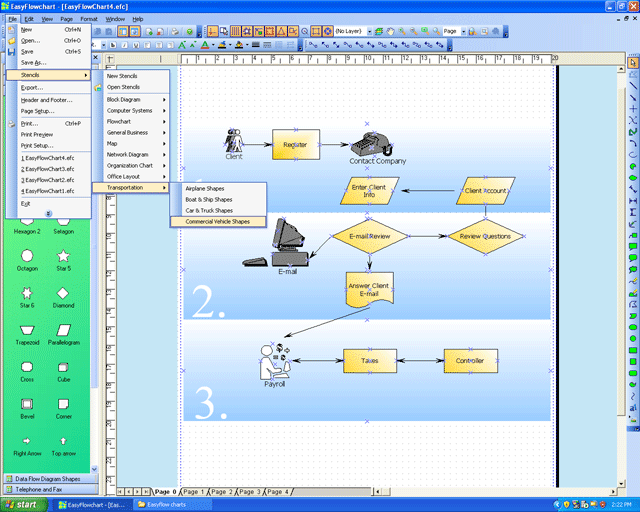Choose Commercial Vehicle Shapes from the submenu
Image resolution: width=640 pixels, height=512 pixels.
pyautogui.click(x=217, y=221)
